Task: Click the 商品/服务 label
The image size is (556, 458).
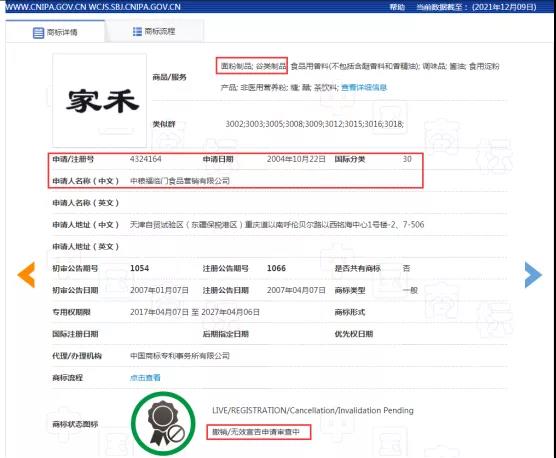Action: 169,77
